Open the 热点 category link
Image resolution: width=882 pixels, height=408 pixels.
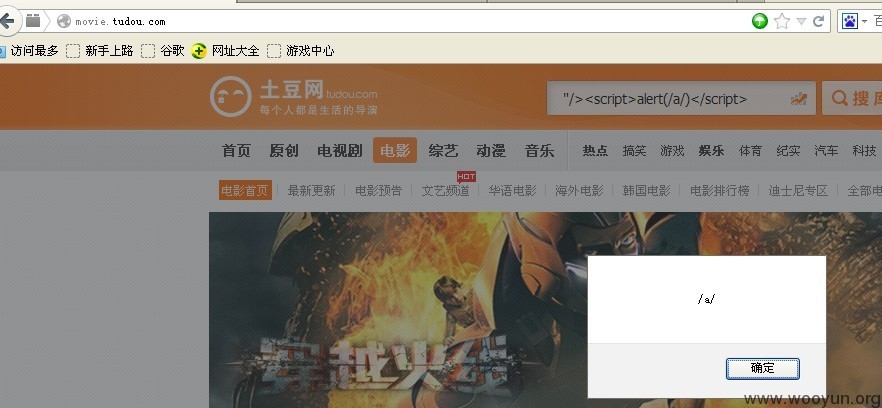[595, 151]
